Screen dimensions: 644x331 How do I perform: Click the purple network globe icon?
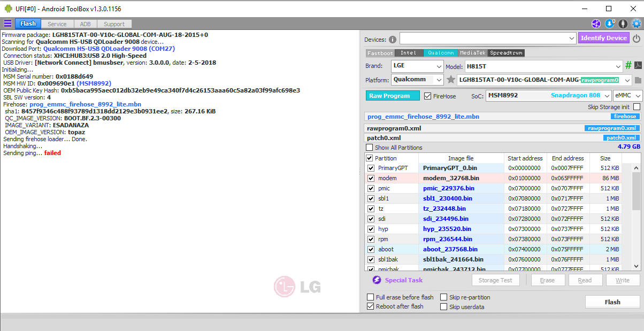(x=596, y=24)
